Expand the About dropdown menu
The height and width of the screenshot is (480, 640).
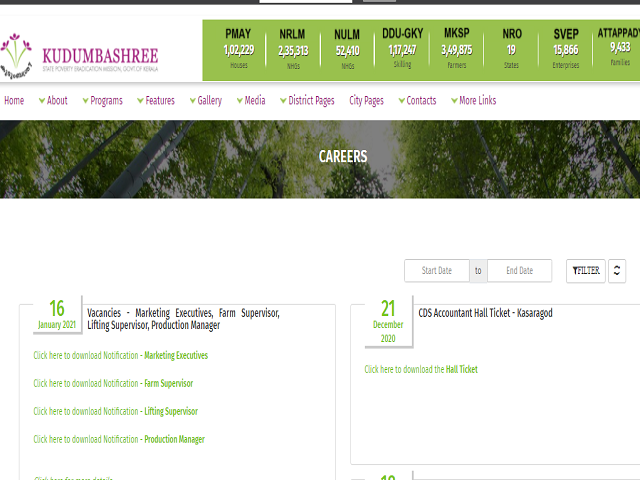[53, 100]
